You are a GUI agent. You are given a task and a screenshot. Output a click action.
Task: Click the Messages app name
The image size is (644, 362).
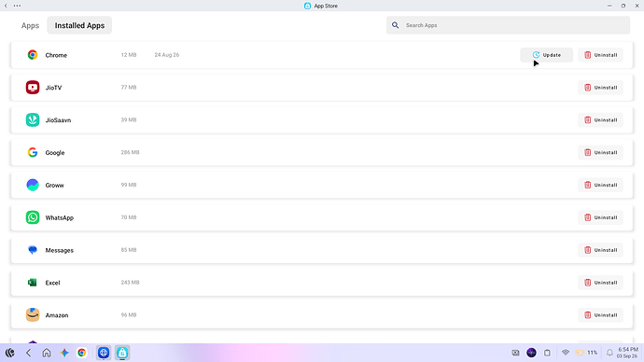pos(60,250)
